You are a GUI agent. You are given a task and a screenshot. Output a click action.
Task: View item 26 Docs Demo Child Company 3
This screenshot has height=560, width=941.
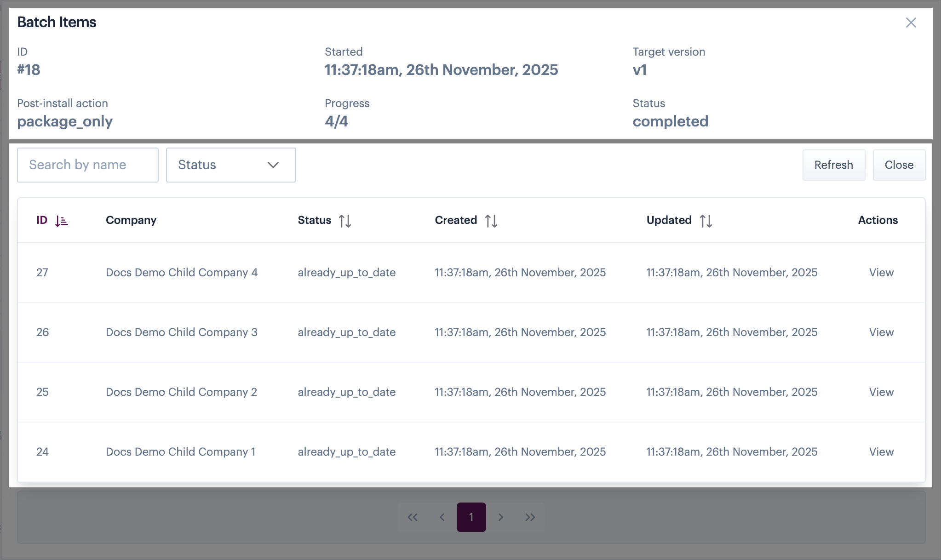881,332
